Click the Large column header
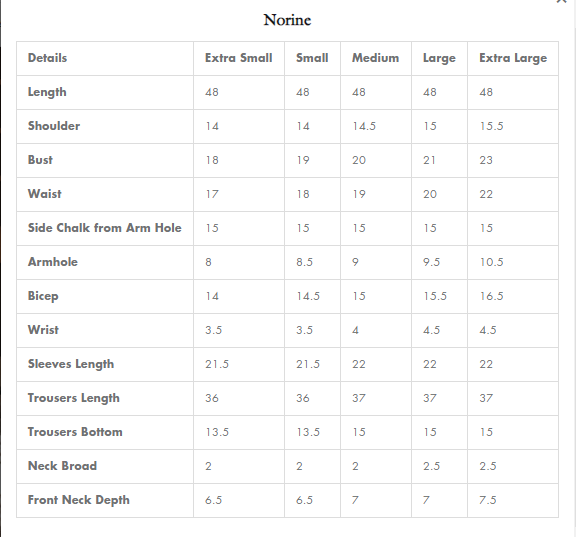Screen dimensions: 576x537 click(x=439, y=58)
